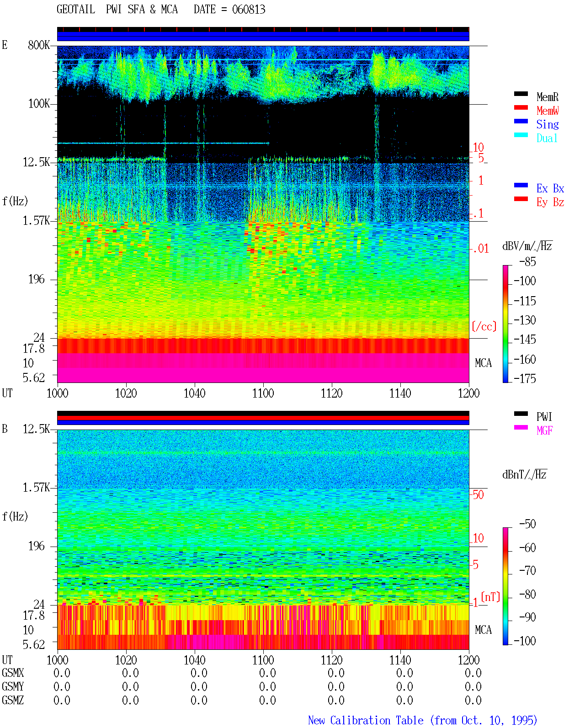The height and width of the screenshot is (728, 585).
Task: Click the MemR legend label
Action: click(548, 97)
